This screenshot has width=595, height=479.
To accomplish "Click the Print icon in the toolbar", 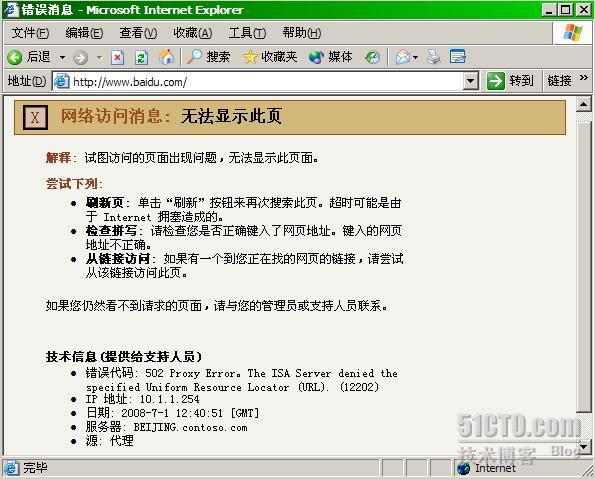I will [433, 57].
